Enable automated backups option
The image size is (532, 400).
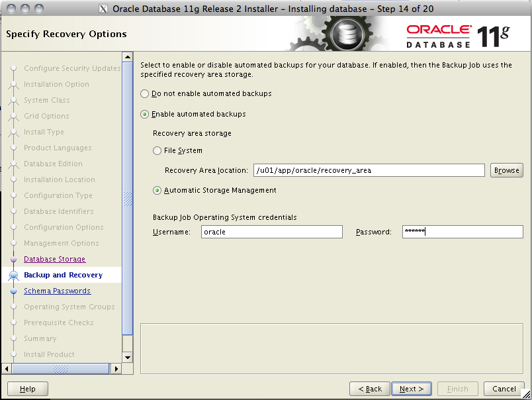[144, 113]
